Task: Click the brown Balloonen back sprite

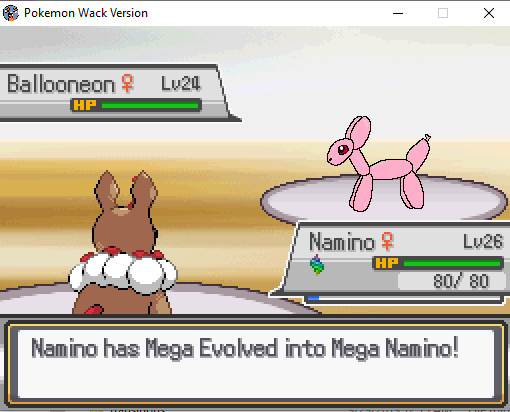Action: (x=123, y=242)
